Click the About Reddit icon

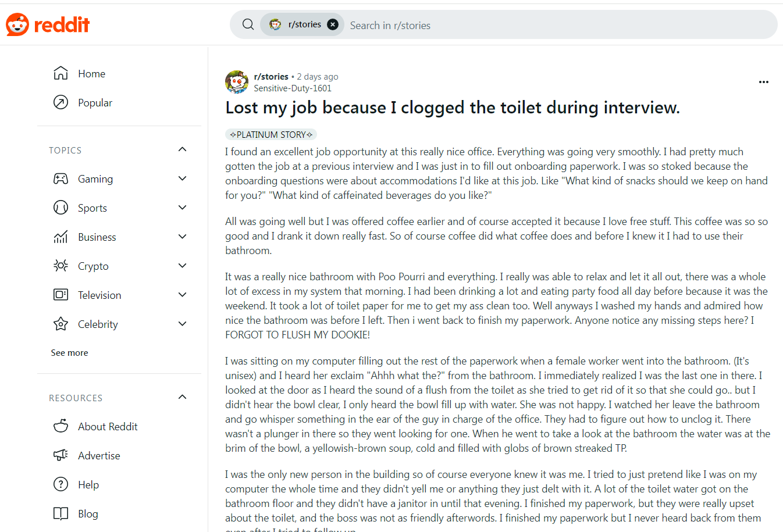pos(60,426)
